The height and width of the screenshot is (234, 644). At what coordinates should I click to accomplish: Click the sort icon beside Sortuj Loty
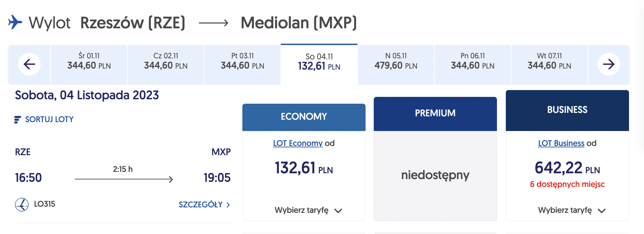(17, 119)
